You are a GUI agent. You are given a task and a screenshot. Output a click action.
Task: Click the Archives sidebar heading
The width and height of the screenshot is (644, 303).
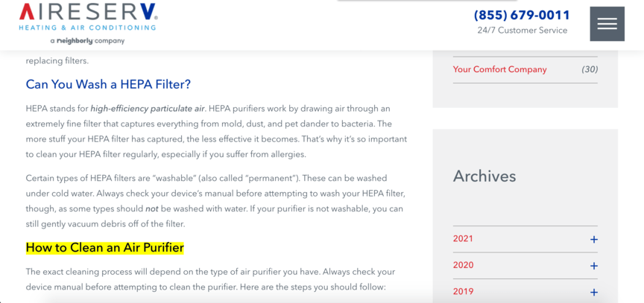[484, 176]
